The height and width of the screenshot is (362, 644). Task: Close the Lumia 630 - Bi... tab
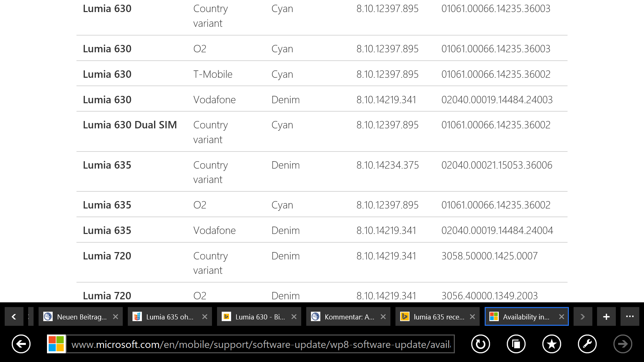click(x=294, y=317)
